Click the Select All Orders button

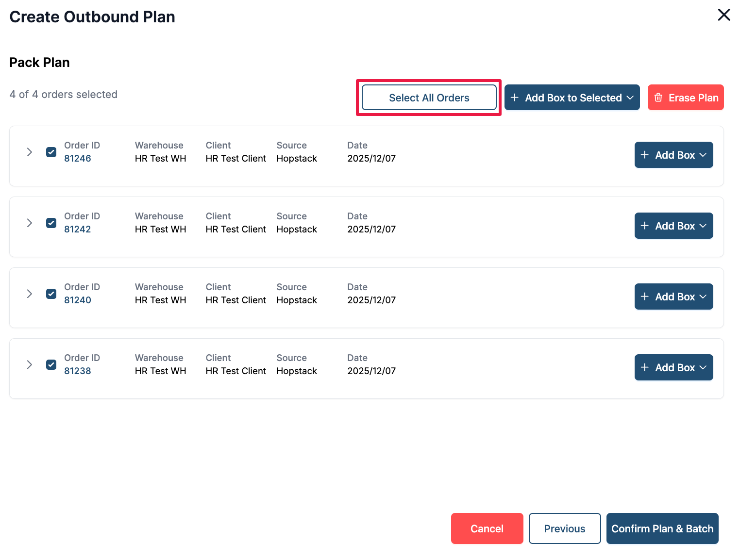(429, 98)
